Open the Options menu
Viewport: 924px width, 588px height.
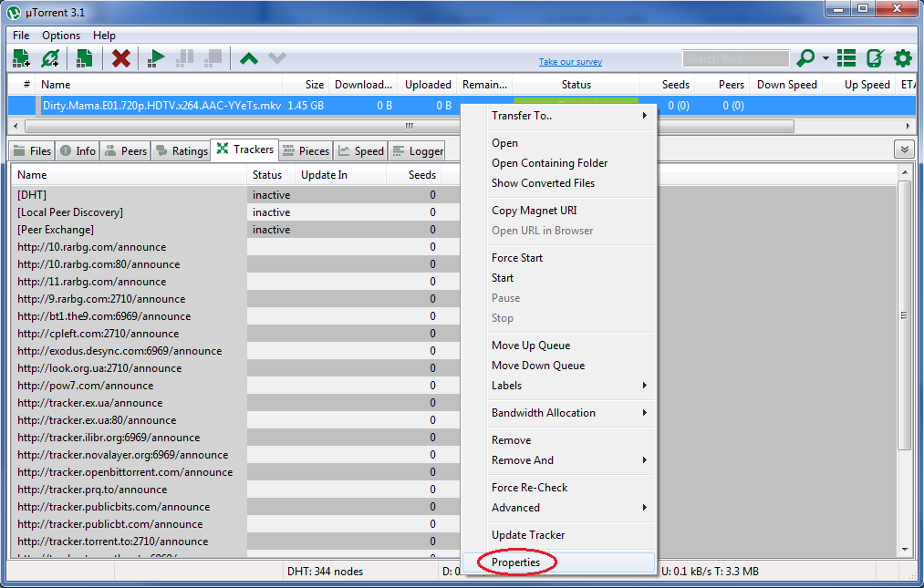click(x=61, y=36)
